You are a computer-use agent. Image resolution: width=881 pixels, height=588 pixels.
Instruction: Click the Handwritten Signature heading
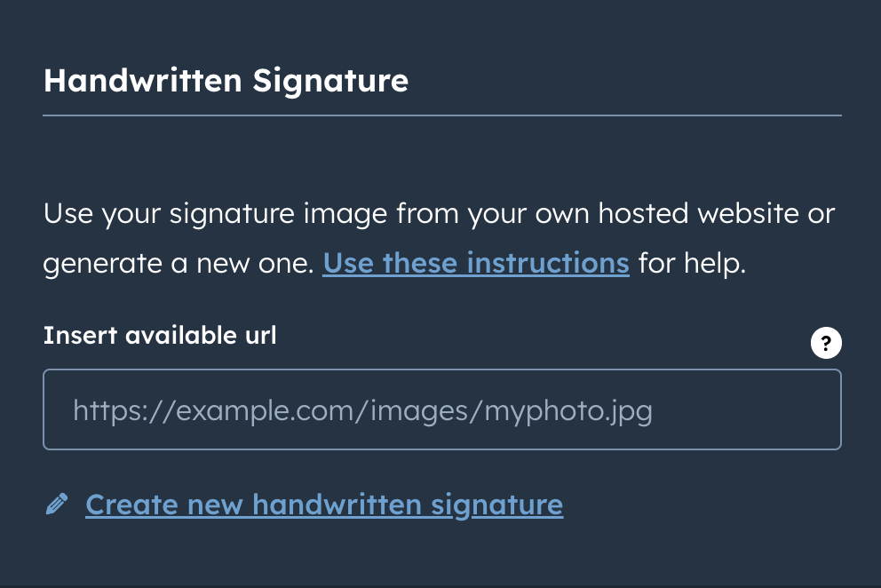tap(226, 81)
